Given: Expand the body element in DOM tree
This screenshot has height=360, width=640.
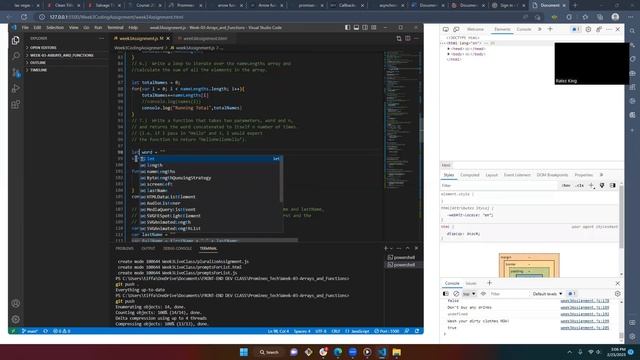Looking at the screenshot, I should tap(448, 54).
